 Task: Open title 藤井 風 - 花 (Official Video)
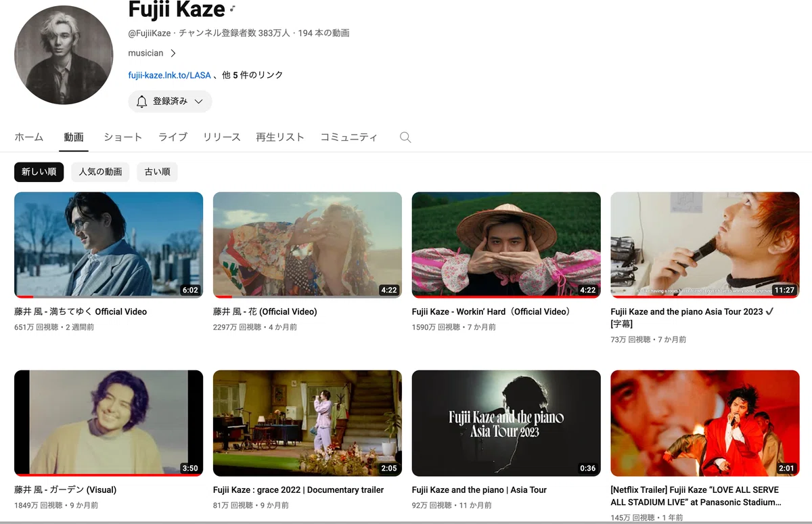(x=265, y=312)
